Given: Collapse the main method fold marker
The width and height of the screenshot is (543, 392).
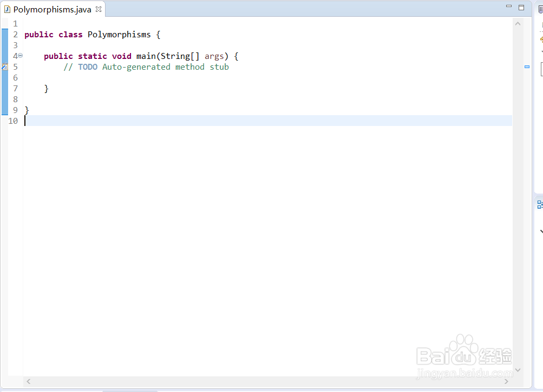Looking at the screenshot, I should pos(21,55).
